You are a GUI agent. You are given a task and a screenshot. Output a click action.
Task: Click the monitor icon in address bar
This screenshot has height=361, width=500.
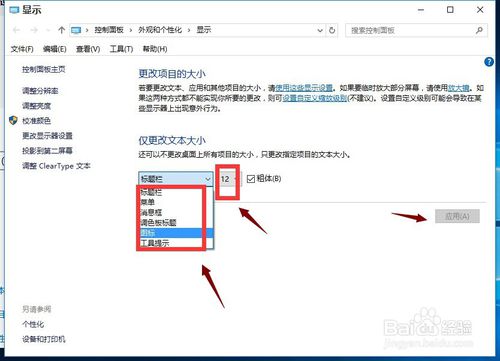pyautogui.click(x=76, y=30)
